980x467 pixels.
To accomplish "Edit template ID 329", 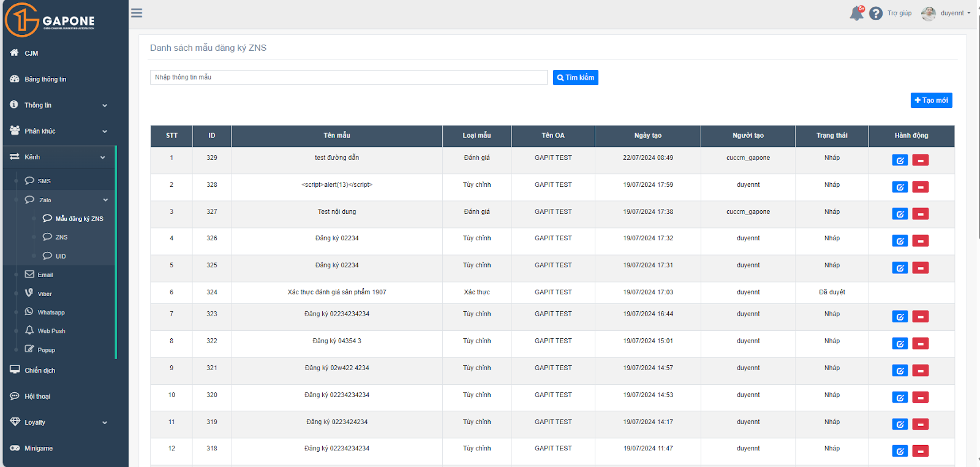I will [900, 161].
